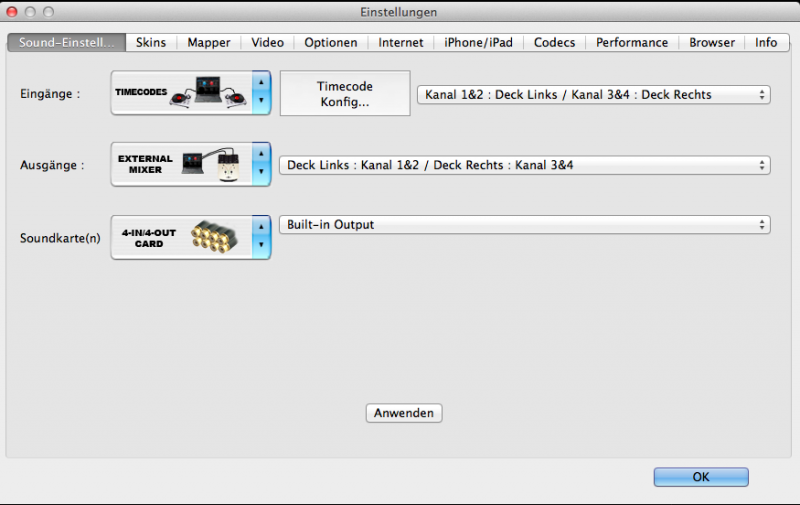Step Ausgänge selector up arrow

coord(261,154)
